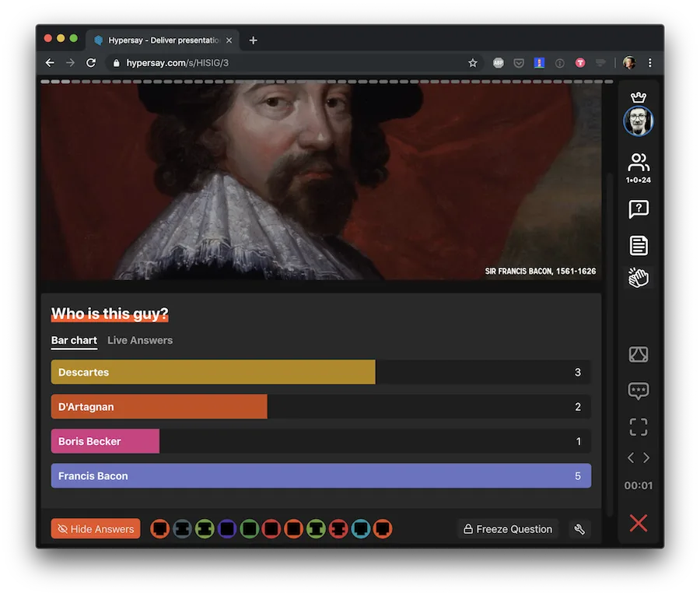This screenshot has height=596, width=700.
Task: Select the Hypersay browser tab
Action: pyautogui.click(x=163, y=40)
